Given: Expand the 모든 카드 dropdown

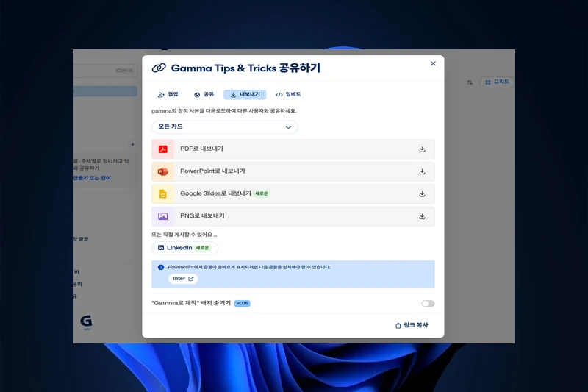Looking at the screenshot, I should point(225,126).
